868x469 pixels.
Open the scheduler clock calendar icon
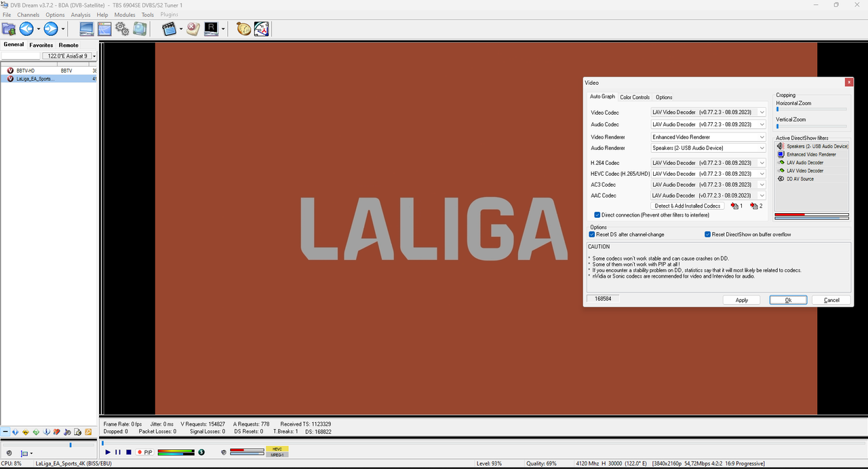click(x=262, y=29)
